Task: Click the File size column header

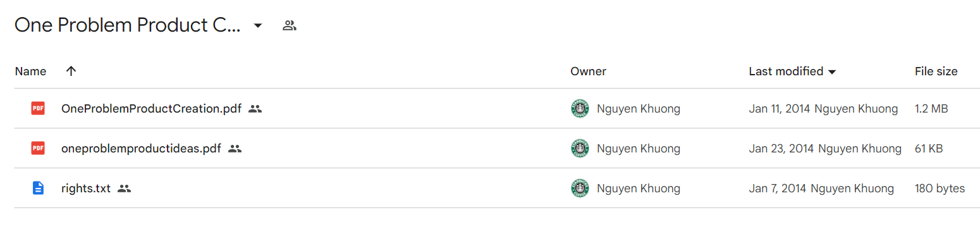Action: click(x=936, y=71)
